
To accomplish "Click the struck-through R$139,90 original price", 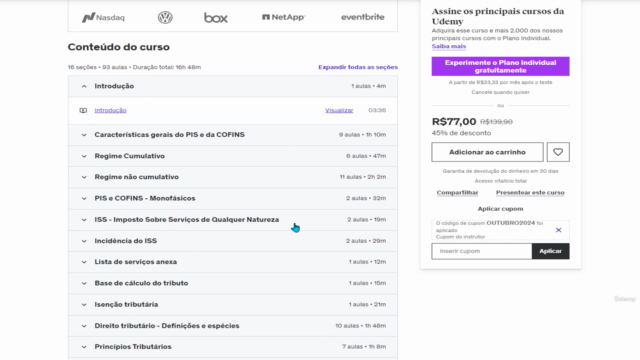I will tap(496, 122).
